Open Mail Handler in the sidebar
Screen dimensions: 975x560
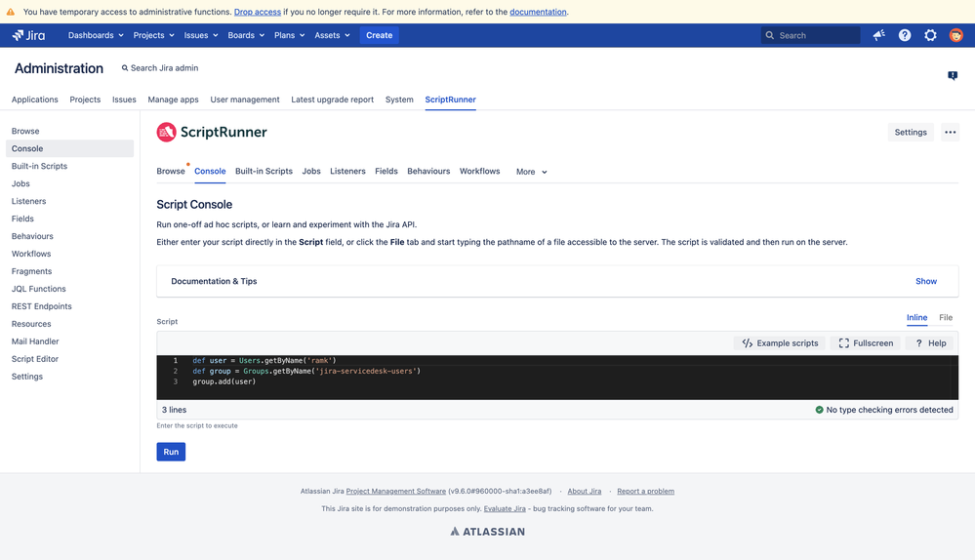pos(69,341)
